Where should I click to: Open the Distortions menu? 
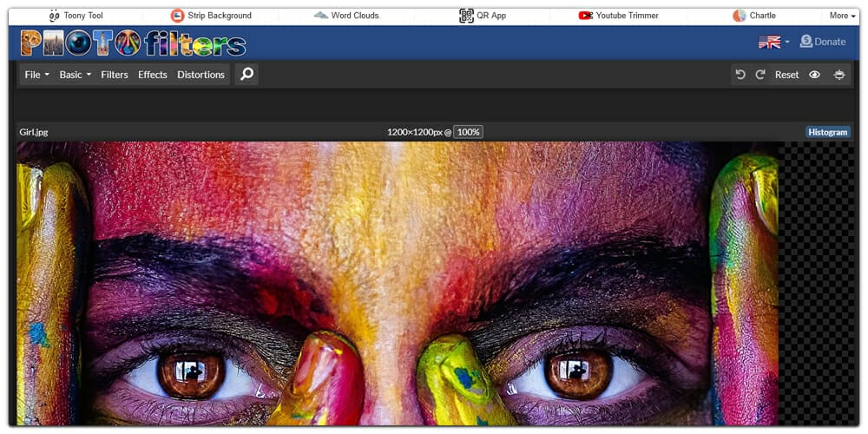[201, 75]
